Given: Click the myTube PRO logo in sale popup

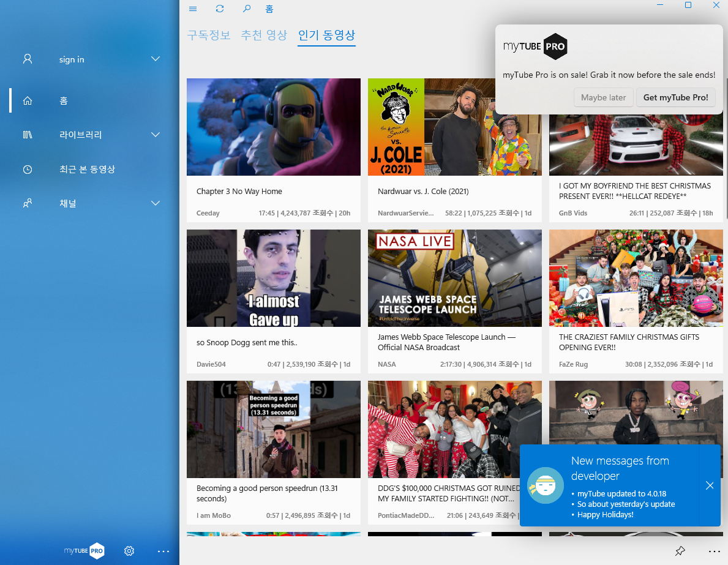Looking at the screenshot, I should pos(535,47).
